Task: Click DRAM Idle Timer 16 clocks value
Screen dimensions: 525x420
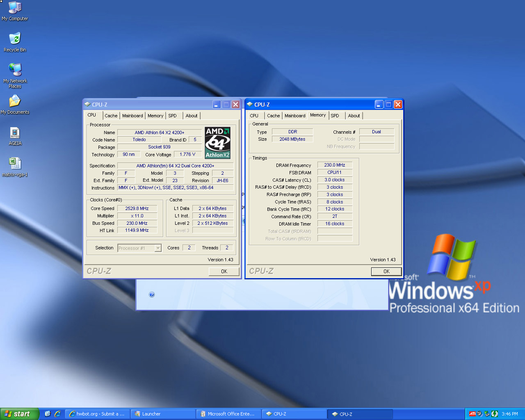Action: coord(335,224)
